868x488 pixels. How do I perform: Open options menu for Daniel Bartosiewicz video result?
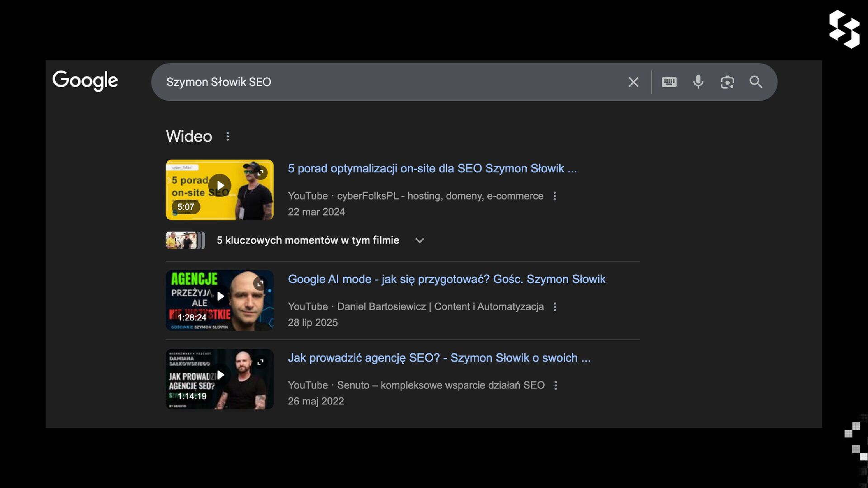[x=555, y=307]
